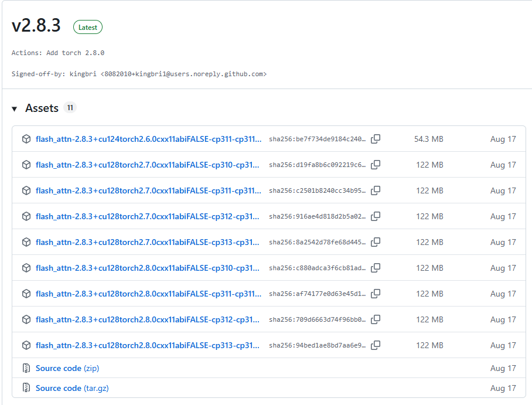This screenshot has height=405, width=532.
Task: Click the Latest release badge
Action: pos(87,27)
